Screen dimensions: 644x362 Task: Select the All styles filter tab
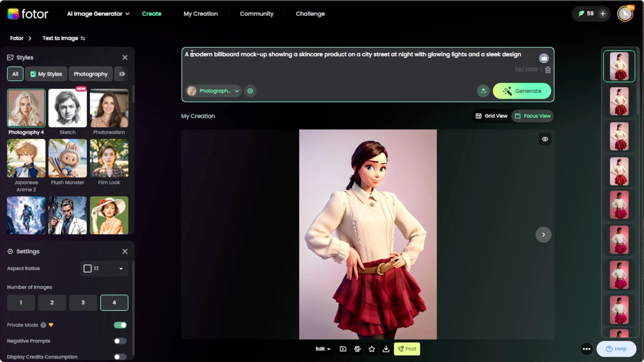[x=15, y=74]
